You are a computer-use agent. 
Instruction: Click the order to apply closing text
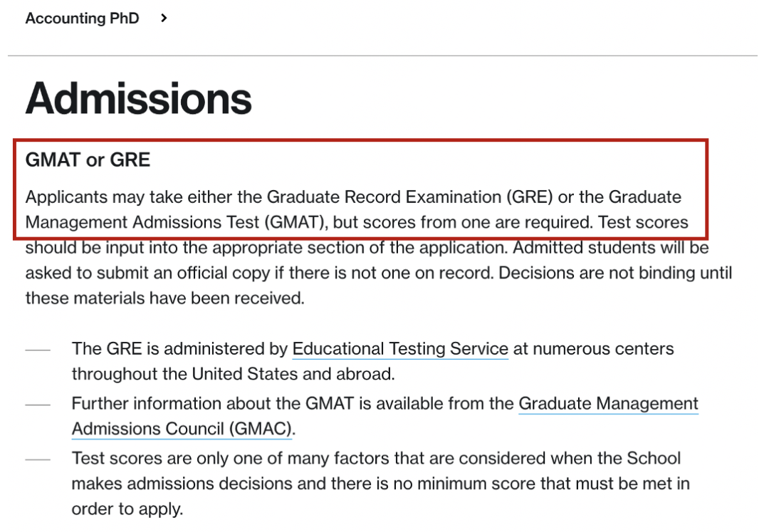(x=127, y=509)
